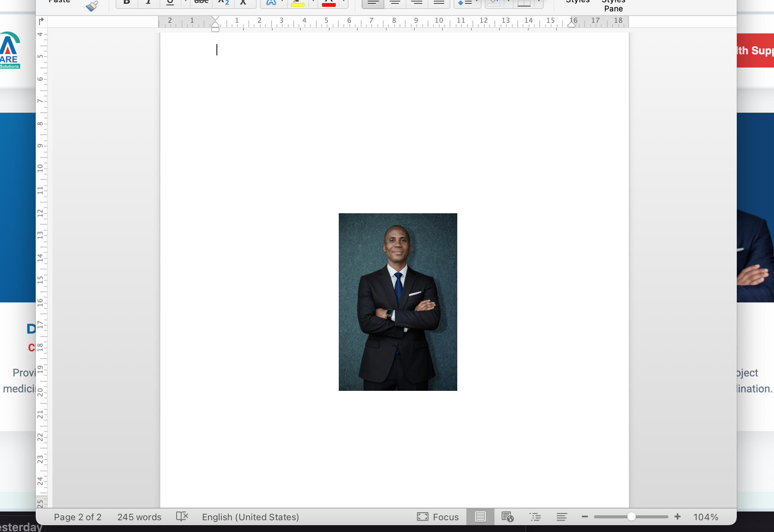The width and height of the screenshot is (774, 532).
Task: Click English (United States) language button
Action: pyautogui.click(x=250, y=517)
